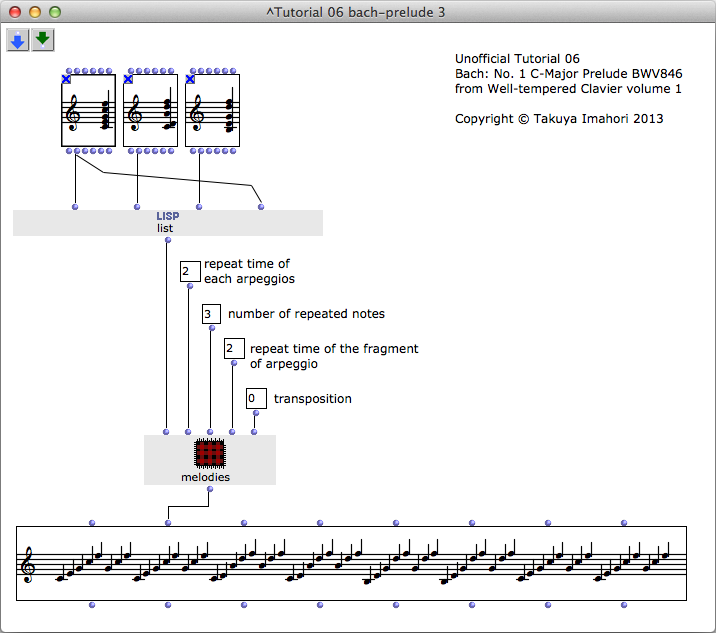The width and height of the screenshot is (716, 633).
Task: Click the repeat time of each arpeggios value box
Action: pos(190,271)
